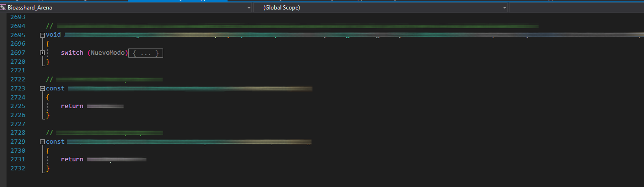The width and height of the screenshot is (644, 187).
Task: Click the comment on line 2694
Action: [292, 26]
